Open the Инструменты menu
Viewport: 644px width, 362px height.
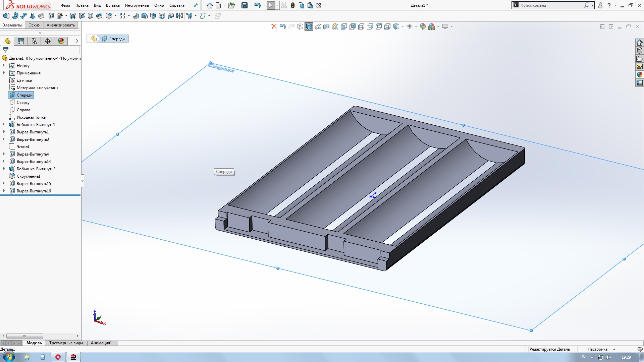click(x=137, y=5)
